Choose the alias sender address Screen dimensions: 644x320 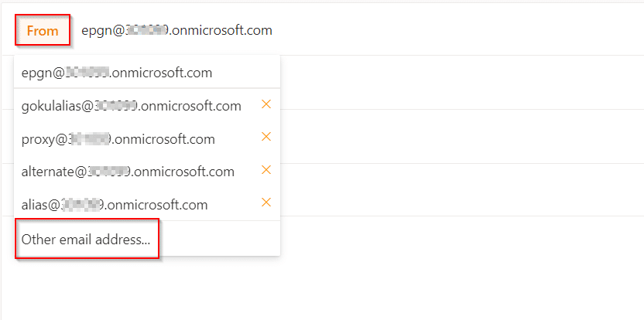click(x=115, y=205)
